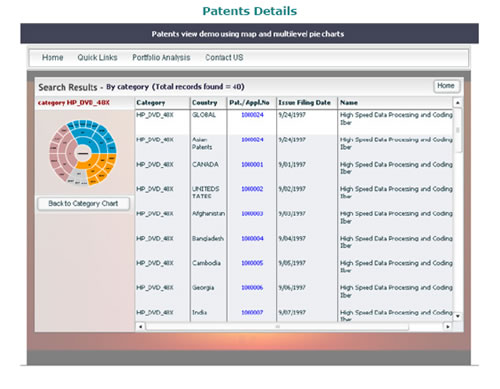The image size is (500, 389).
Task: Click the horizontal scroll right arrow
Action: [x=447, y=326]
